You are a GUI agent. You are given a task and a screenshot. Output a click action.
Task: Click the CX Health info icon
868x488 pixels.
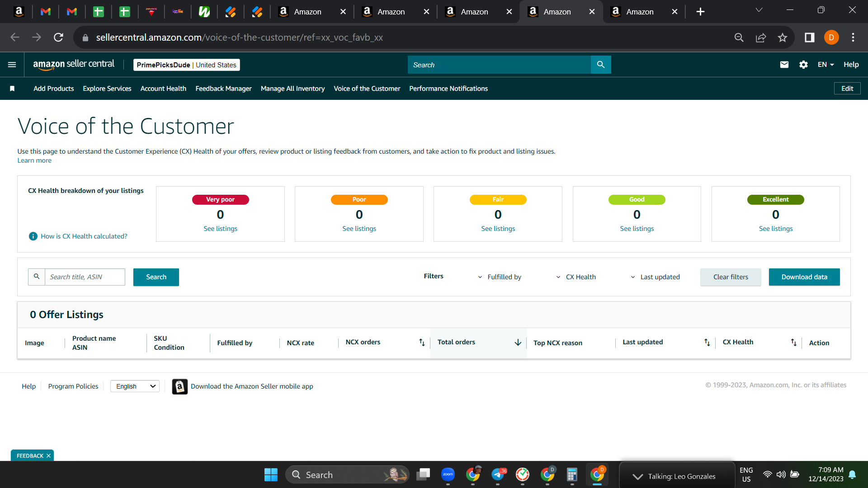(x=33, y=236)
